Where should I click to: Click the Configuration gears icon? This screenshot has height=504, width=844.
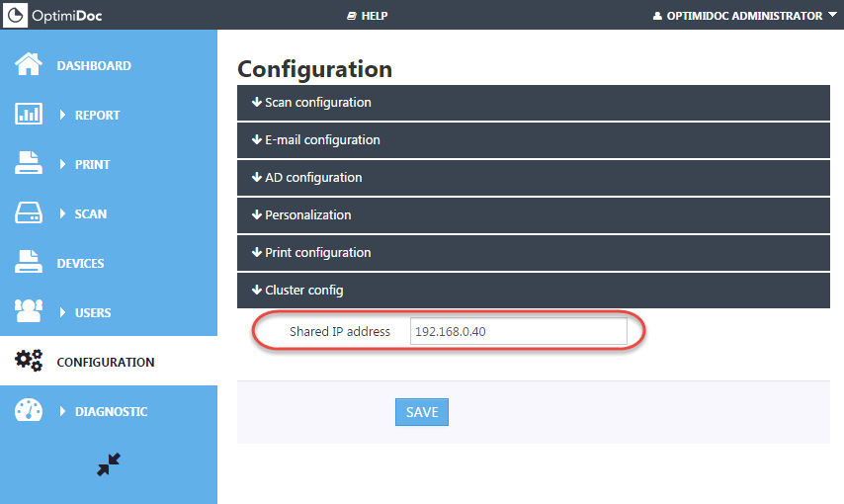coord(29,362)
